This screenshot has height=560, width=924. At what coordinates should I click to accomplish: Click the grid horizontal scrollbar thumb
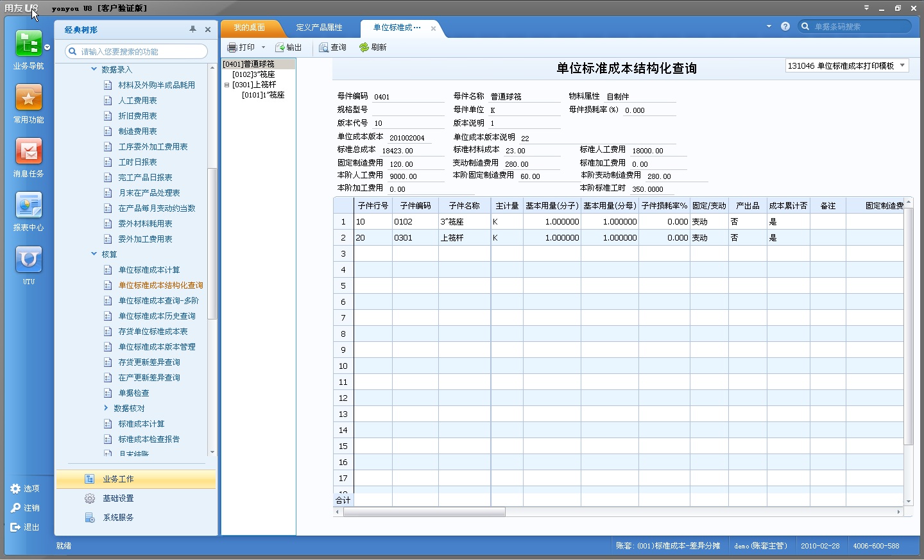point(424,512)
